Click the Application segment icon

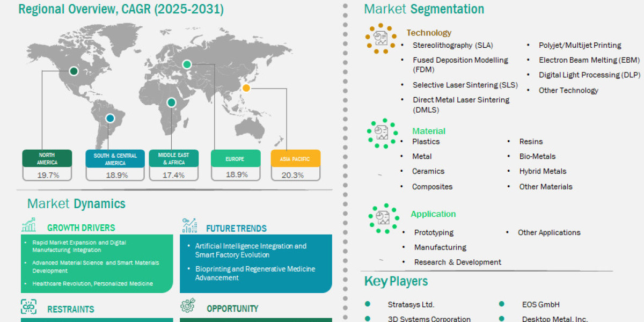coord(383,218)
